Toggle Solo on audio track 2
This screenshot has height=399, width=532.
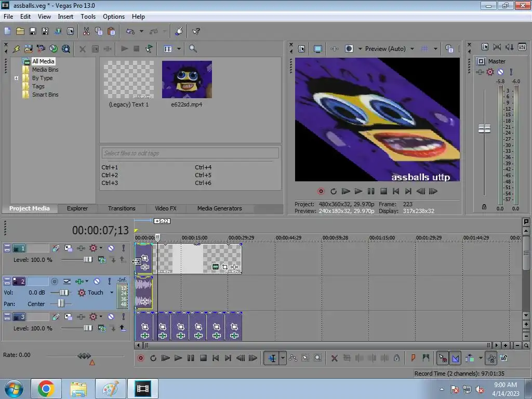click(x=109, y=281)
